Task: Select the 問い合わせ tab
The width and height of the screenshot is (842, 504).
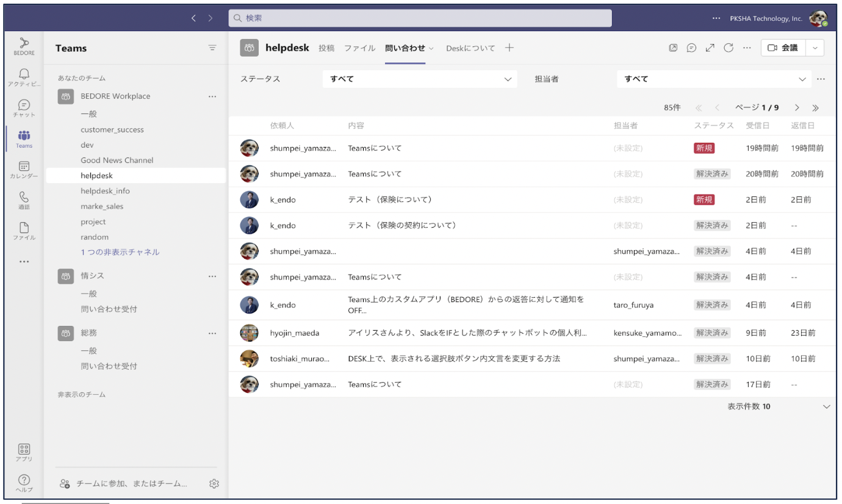Action: (405, 48)
